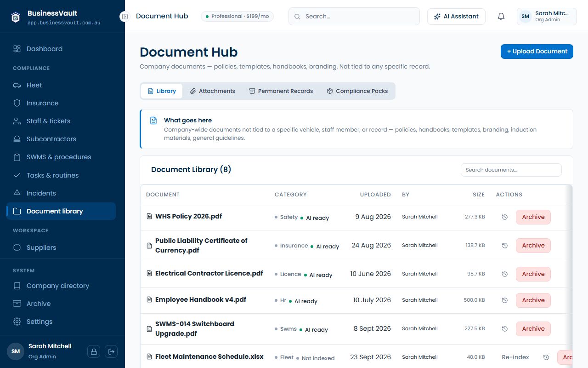Collapse the sidebar panel toggle icon
Screen dimensions: 588x368
tap(124, 17)
